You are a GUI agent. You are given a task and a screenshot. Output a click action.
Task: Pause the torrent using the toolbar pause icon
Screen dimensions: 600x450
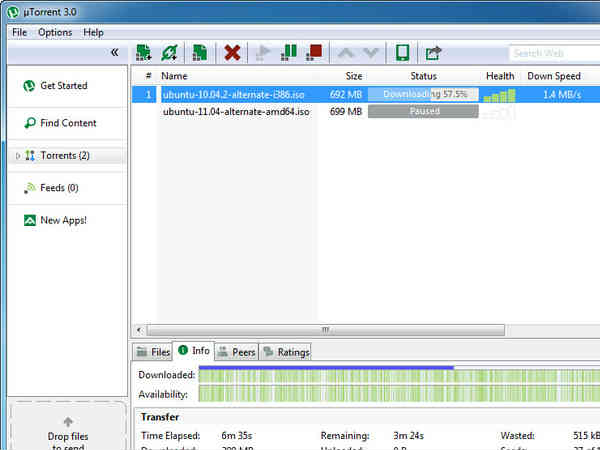[289, 52]
